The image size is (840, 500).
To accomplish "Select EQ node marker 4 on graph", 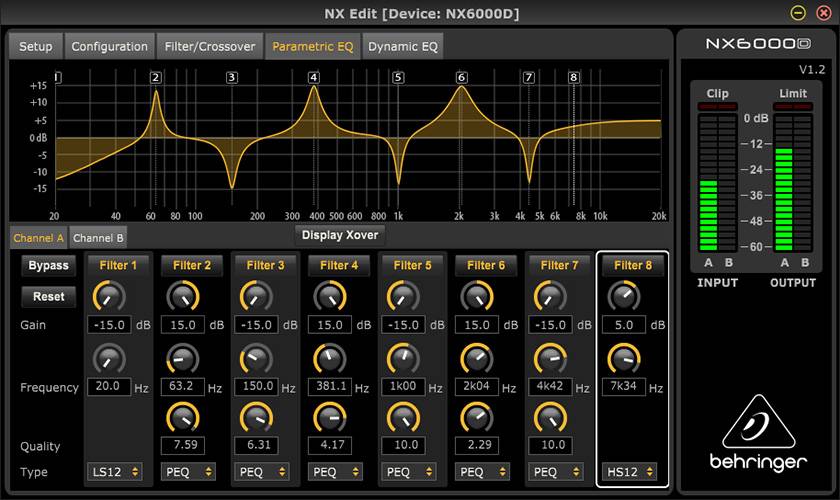I will [314, 77].
